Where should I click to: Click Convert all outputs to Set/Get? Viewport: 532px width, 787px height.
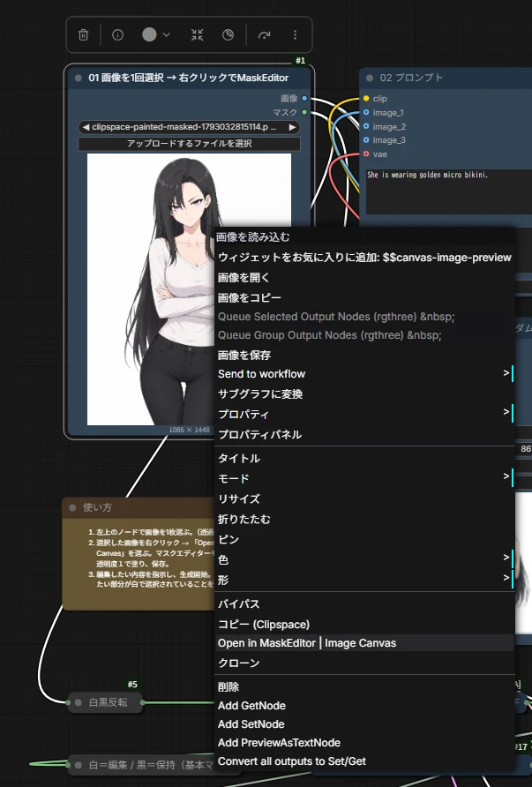pyautogui.click(x=365, y=761)
